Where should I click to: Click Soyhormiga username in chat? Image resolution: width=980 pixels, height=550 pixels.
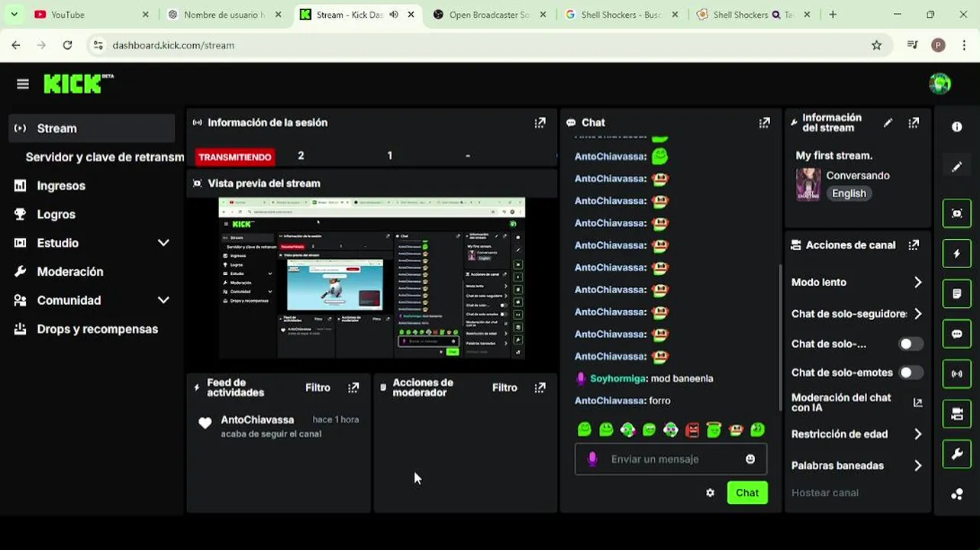(617, 378)
